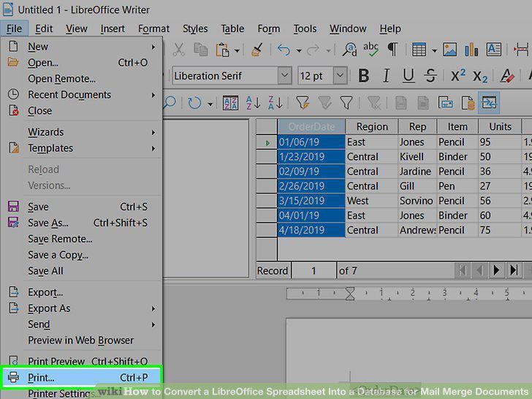The height and width of the screenshot is (399, 532).
Task: Click the Data Source of Current Document icon
Action: [x=468, y=103]
